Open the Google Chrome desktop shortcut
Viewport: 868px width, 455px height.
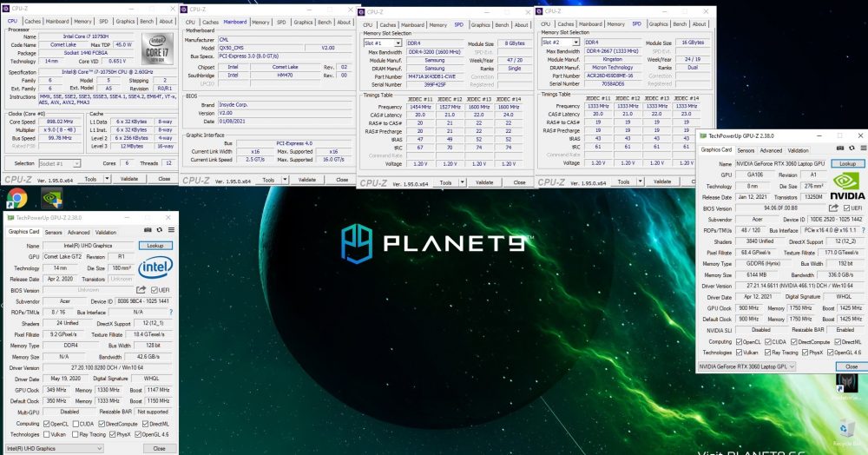[16, 198]
